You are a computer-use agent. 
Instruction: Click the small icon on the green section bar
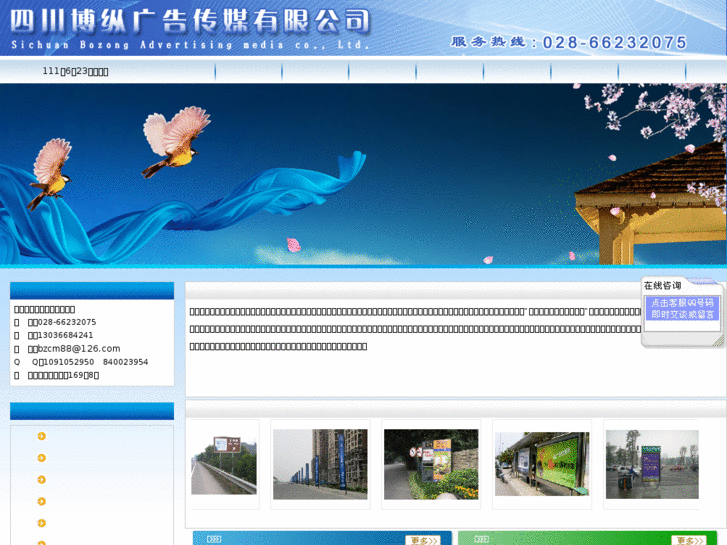(481, 539)
